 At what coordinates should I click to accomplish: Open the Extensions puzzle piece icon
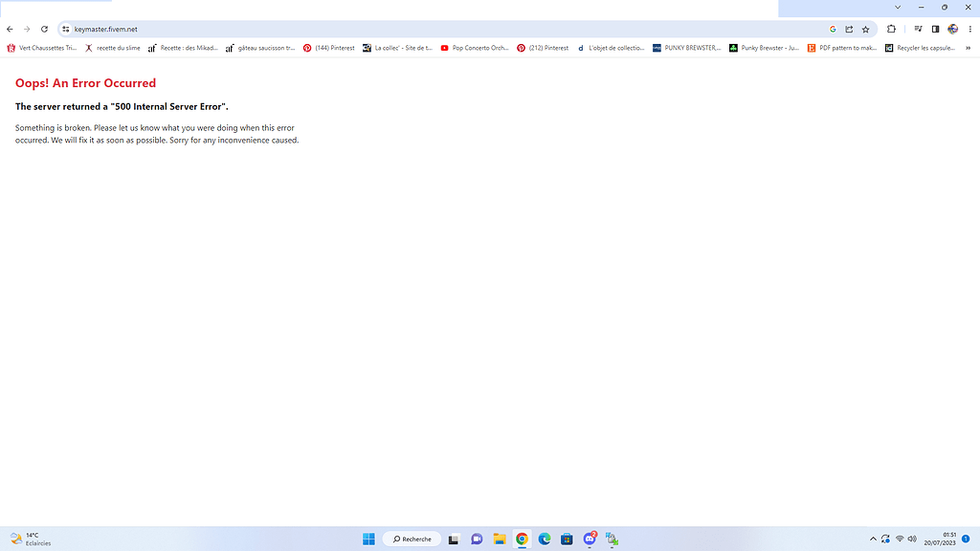[892, 29]
